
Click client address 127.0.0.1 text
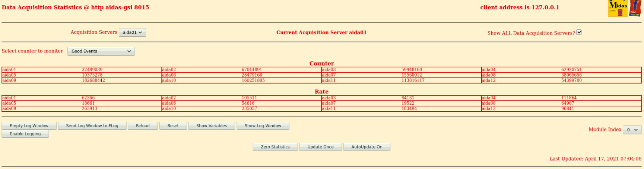(x=520, y=7)
